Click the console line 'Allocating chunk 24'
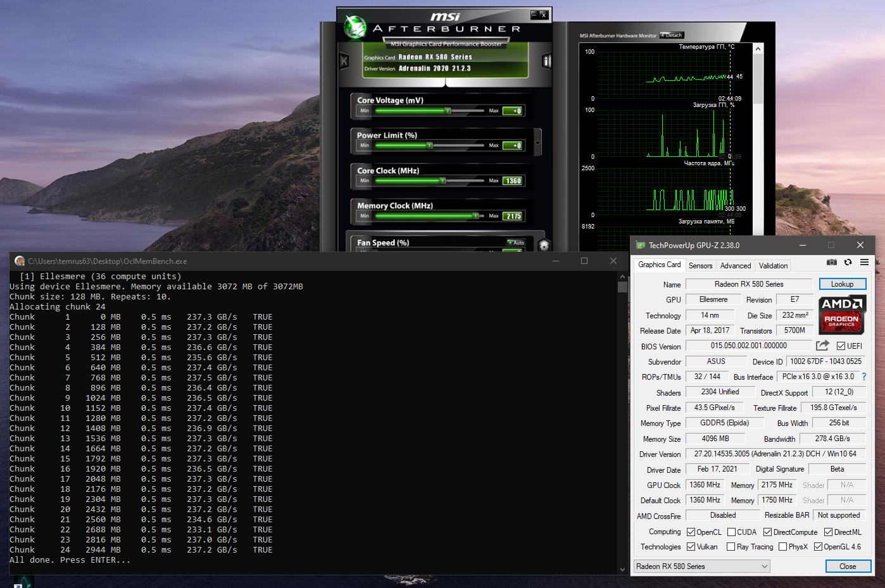Image resolution: width=885 pixels, height=588 pixels. (x=58, y=307)
